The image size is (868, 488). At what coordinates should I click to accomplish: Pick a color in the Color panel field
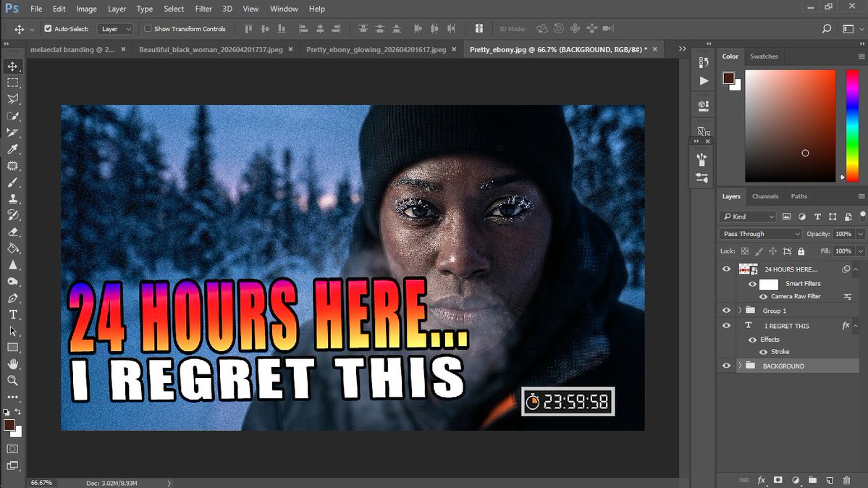coord(791,126)
